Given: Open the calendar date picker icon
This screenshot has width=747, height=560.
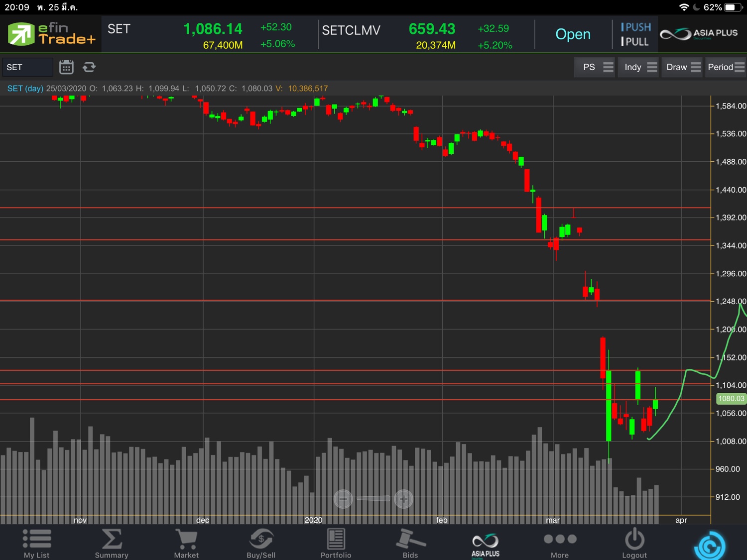Looking at the screenshot, I should tap(66, 67).
